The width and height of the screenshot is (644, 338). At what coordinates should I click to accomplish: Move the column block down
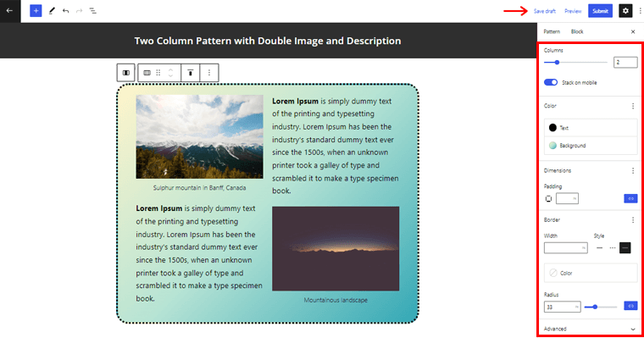[x=171, y=76]
